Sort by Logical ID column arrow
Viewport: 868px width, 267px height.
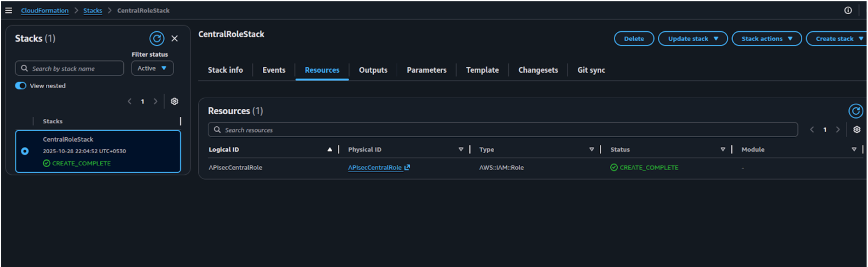pyautogui.click(x=330, y=149)
